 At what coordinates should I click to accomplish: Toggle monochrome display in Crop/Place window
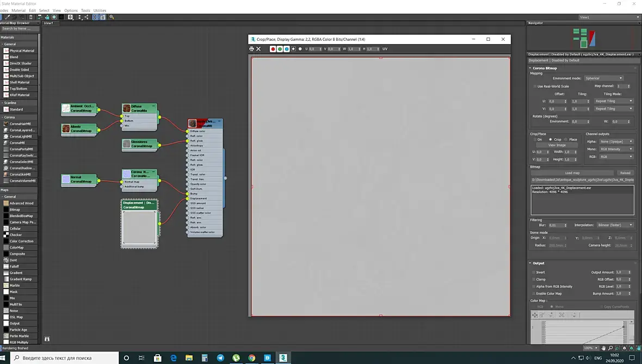pos(300,49)
